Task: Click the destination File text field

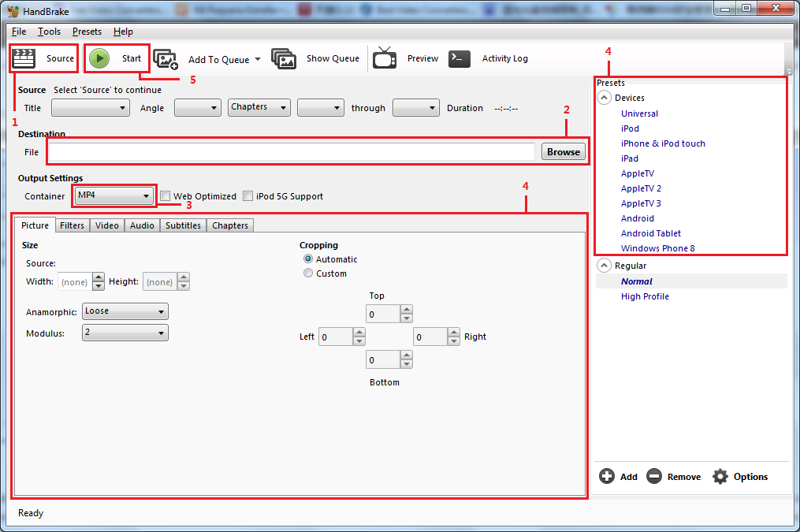Action: click(292, 152)
